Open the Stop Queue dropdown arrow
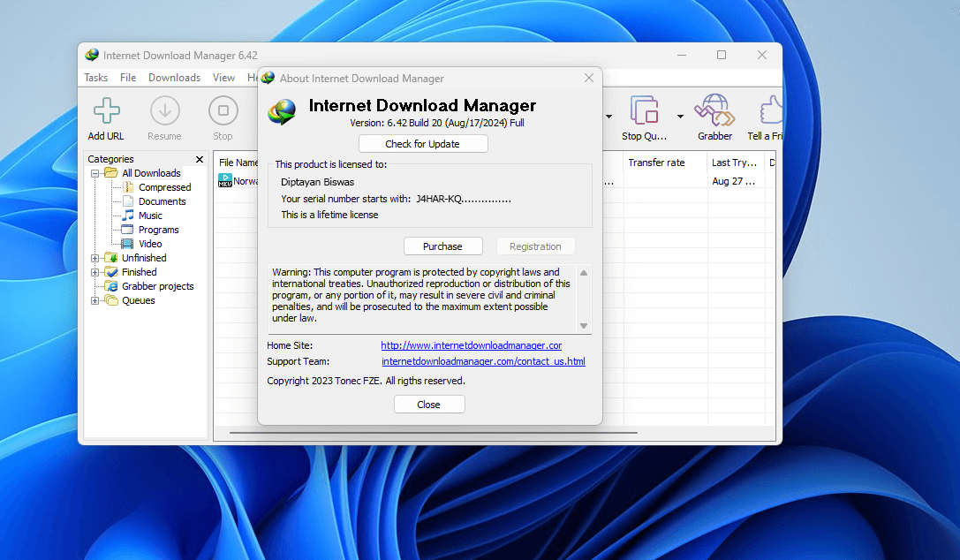The height and width of the screenshot is (560, 960). click(680, 116)
